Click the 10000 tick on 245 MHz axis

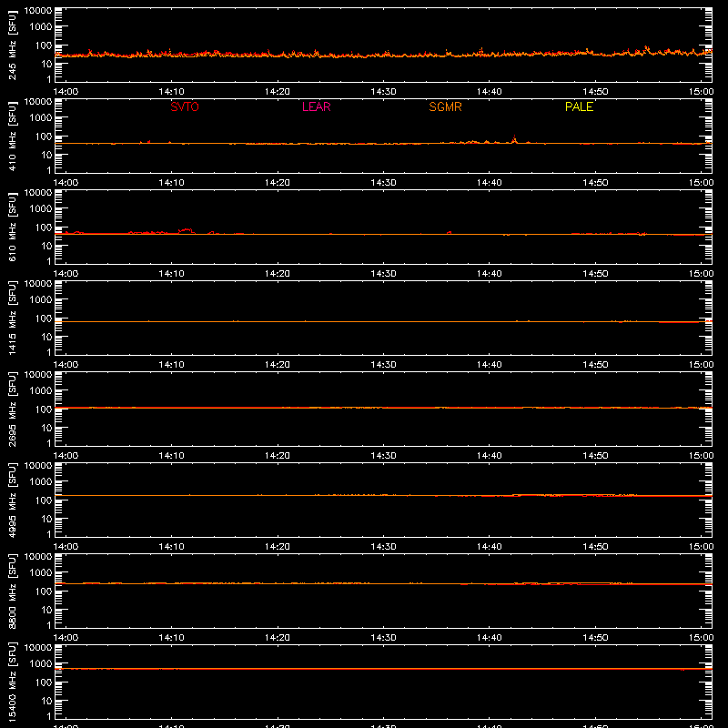click(38, 11)
